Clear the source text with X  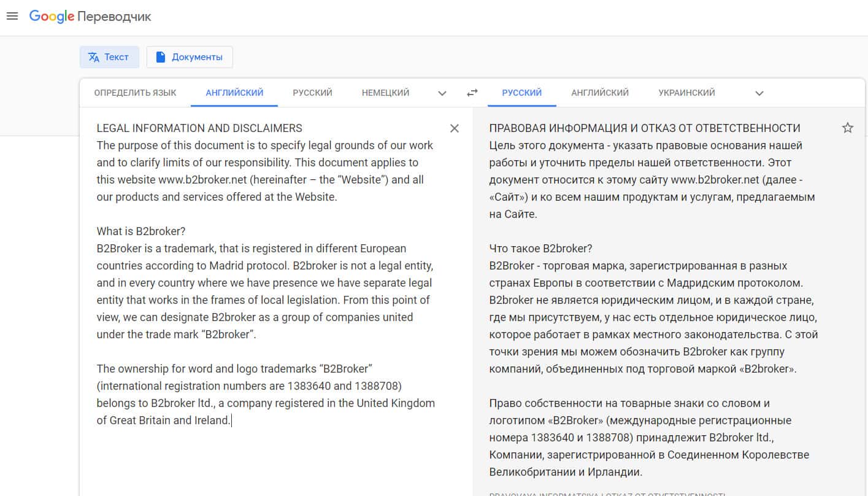click(455, 128)
